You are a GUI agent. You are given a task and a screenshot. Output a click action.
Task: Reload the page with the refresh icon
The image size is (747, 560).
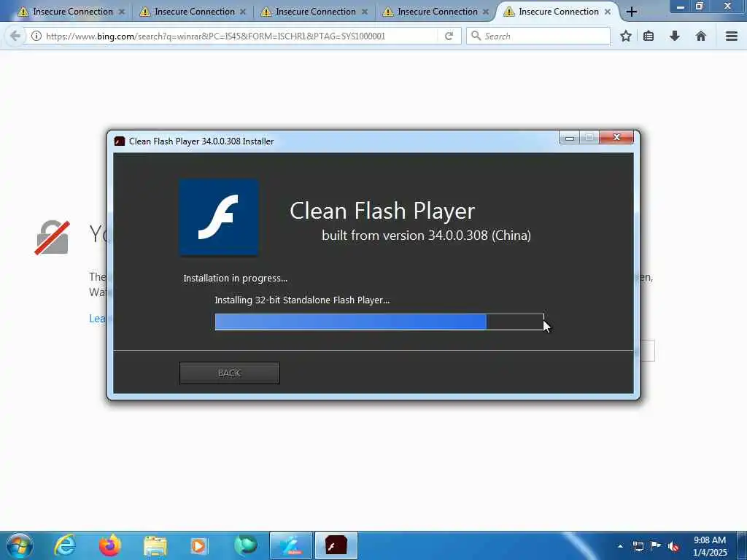(x=449, y=36)
